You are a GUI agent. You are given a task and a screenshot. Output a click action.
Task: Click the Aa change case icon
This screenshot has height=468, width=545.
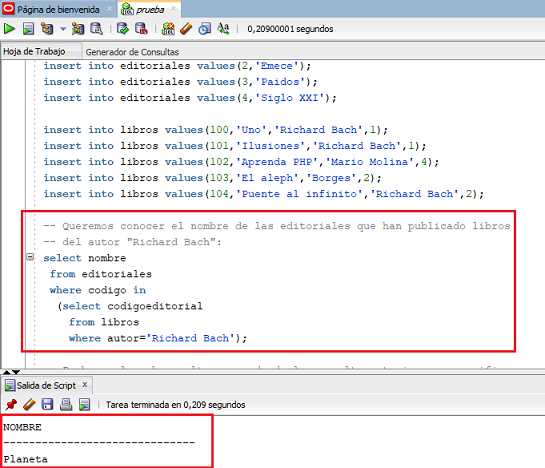click(x=223, y=29)
